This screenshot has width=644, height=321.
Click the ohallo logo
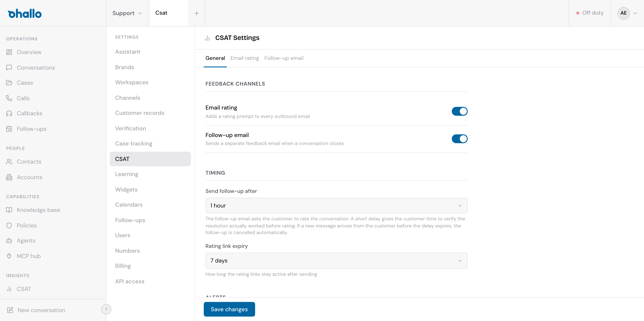pyautogui.click(x=25, y=14)
